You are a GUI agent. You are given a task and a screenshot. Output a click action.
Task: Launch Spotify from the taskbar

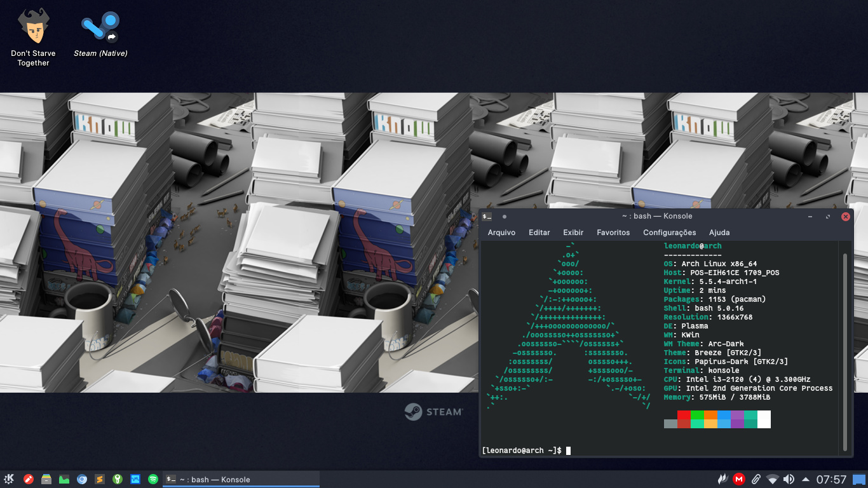point(153,479)
